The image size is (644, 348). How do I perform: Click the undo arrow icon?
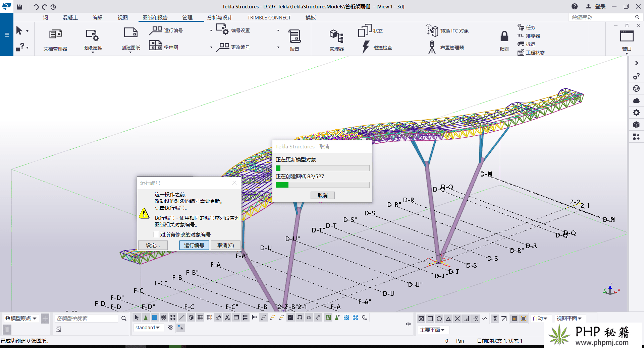pos(36,7)
